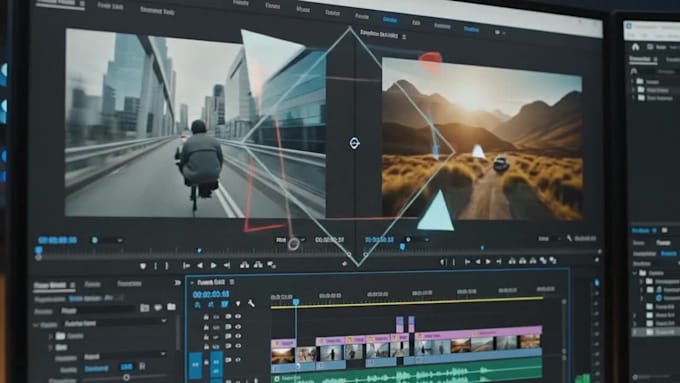Go to In point in Source monitor
Viewport: 680px width, 383px height.
(186, 265)
